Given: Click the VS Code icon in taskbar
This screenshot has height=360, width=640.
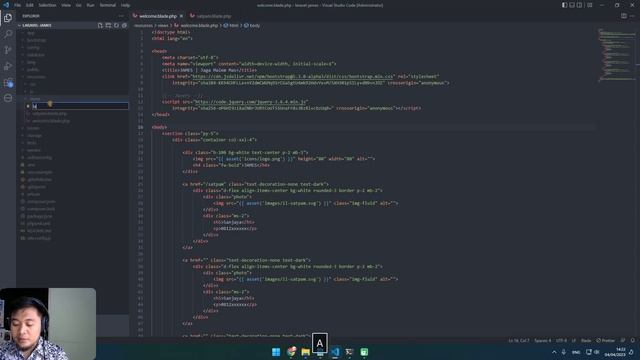Looking at the screenshot, I should coord(335,352).
